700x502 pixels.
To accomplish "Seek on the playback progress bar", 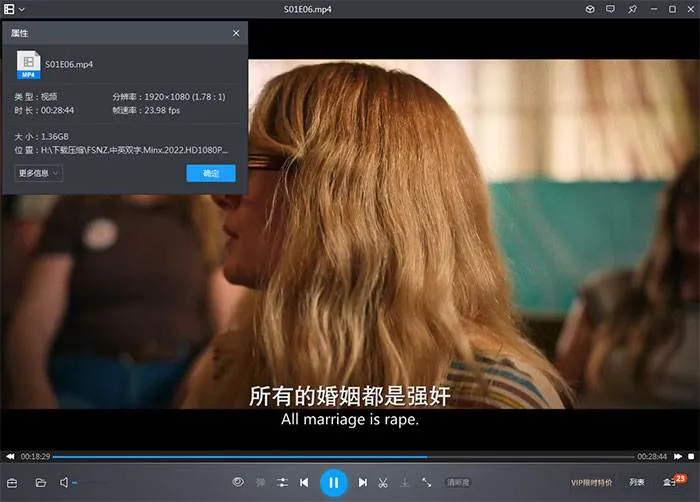I will pyautogui.click(x=343, y=457).
